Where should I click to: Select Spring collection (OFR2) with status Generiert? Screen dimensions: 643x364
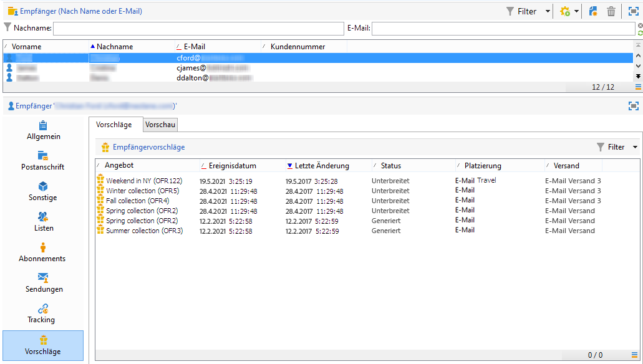pos(142,221)
